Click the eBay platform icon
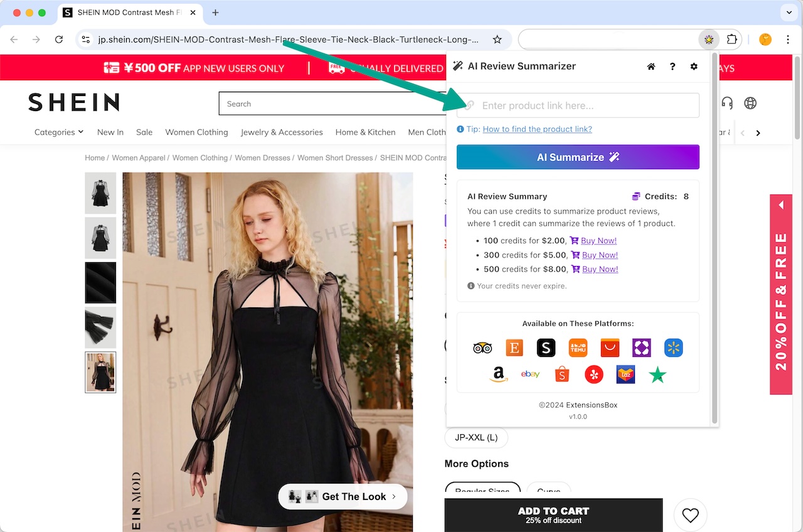 [530, 374]
